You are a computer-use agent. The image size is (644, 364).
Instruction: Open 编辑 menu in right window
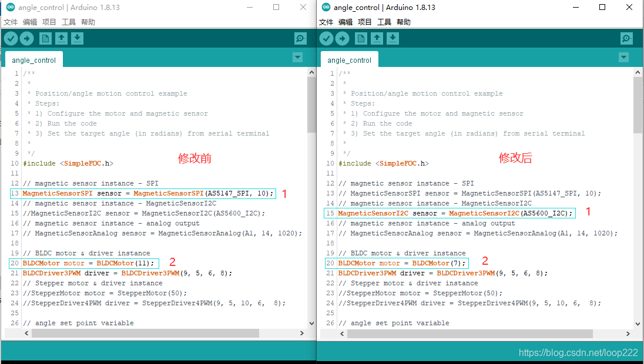click(346, 22)
